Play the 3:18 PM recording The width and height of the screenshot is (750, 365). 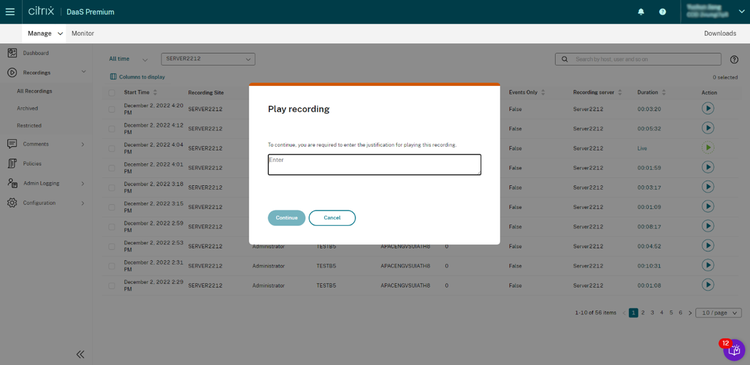[x=708, y=187]
